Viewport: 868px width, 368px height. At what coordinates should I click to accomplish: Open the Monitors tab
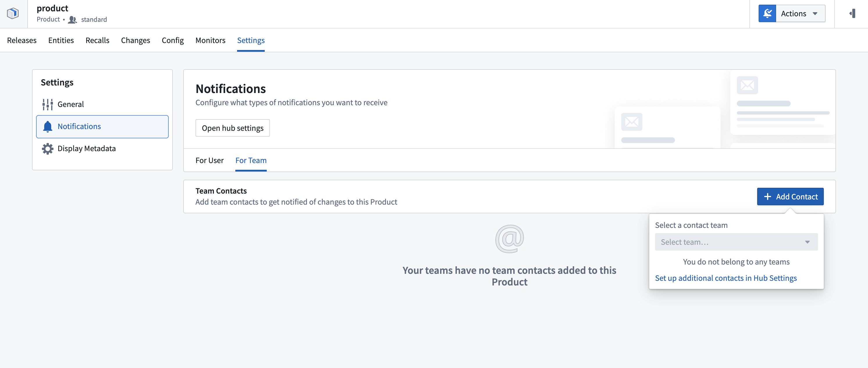[x=210, y=40]
